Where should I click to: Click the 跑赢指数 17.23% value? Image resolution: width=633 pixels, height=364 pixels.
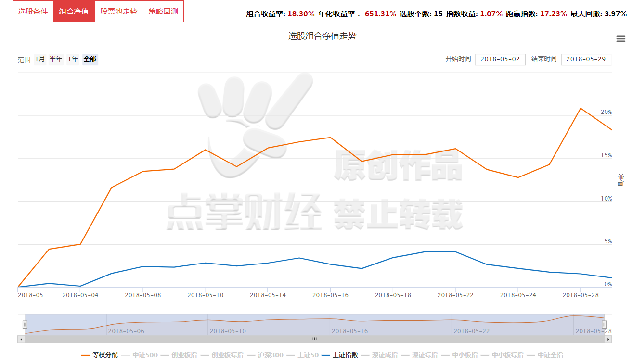554,14
